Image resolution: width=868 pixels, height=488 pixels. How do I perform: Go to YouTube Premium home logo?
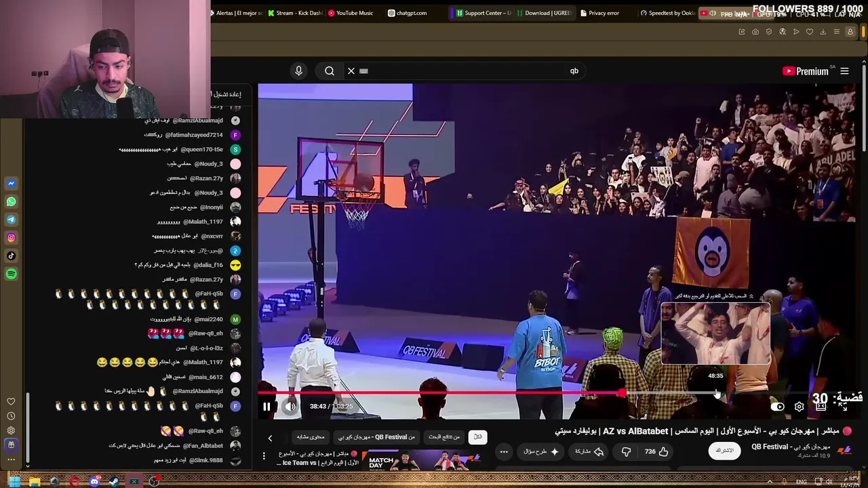[806, 71]
